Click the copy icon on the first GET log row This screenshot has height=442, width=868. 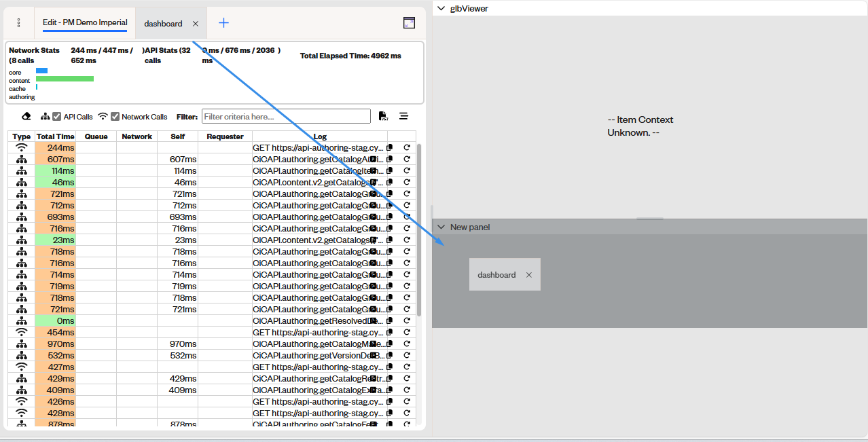[389, 147]
